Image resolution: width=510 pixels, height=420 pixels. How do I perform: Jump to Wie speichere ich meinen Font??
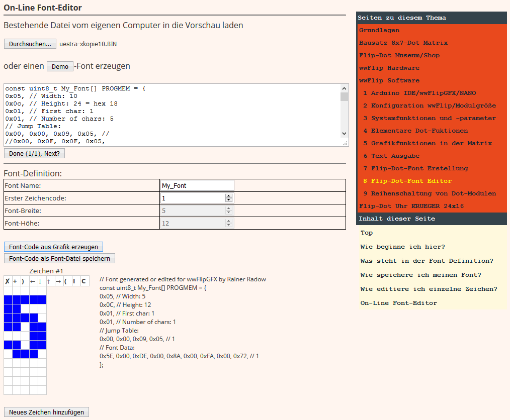coord(420,275)
